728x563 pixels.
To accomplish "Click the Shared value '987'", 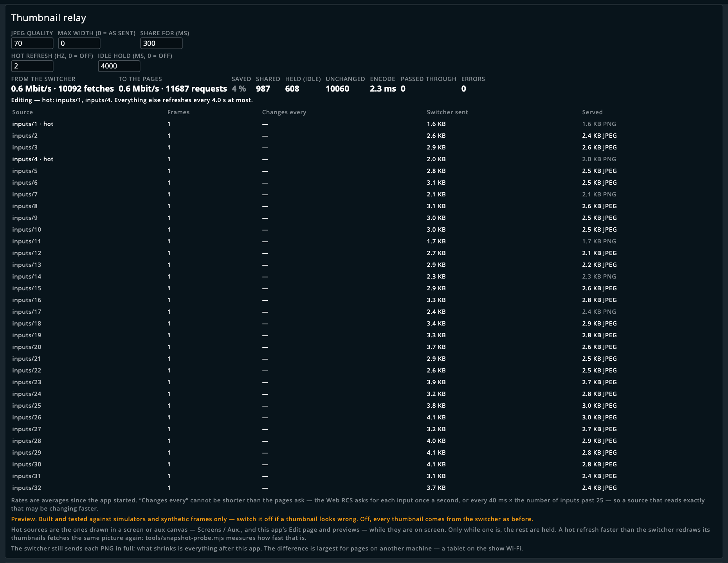I will 263,89.
